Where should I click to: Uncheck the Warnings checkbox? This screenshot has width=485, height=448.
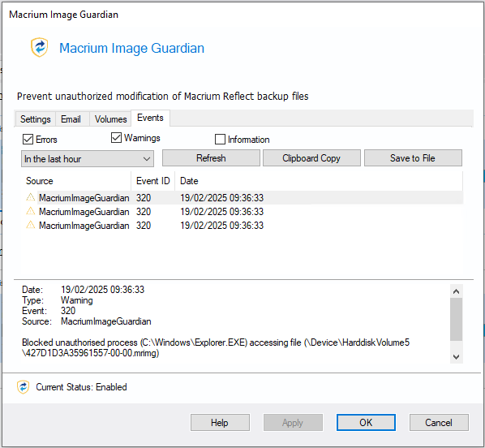coord(116,138)
